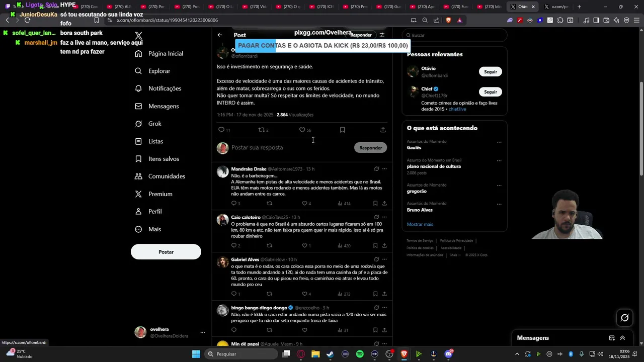Open Grok from the sidebar
Viewport: 644px width, 362px height.
(x=148, y=124)
